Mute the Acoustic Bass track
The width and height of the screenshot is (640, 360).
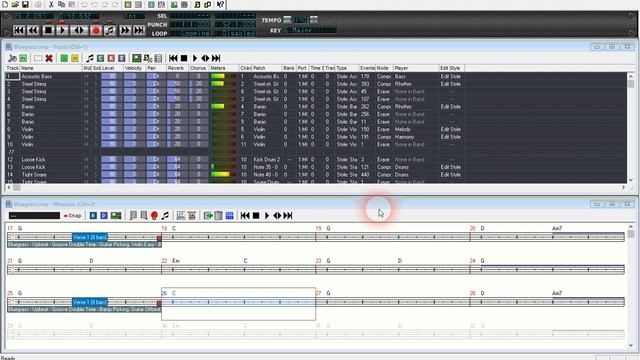86,76
